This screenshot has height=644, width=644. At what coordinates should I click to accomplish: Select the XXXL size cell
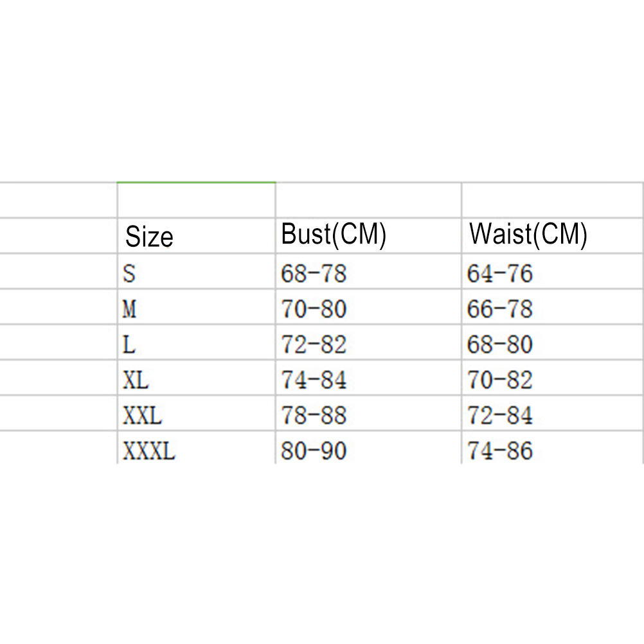tap(148, 451)
